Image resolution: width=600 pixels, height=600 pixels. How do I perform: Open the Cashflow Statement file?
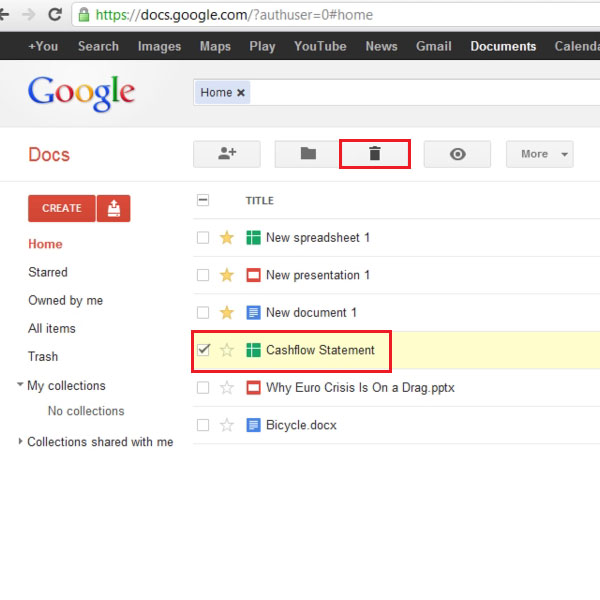[320, 350]
